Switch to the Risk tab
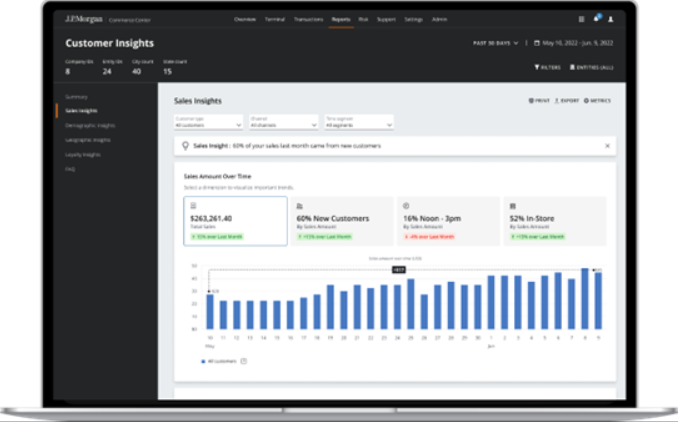 click(x=363, y=19)
